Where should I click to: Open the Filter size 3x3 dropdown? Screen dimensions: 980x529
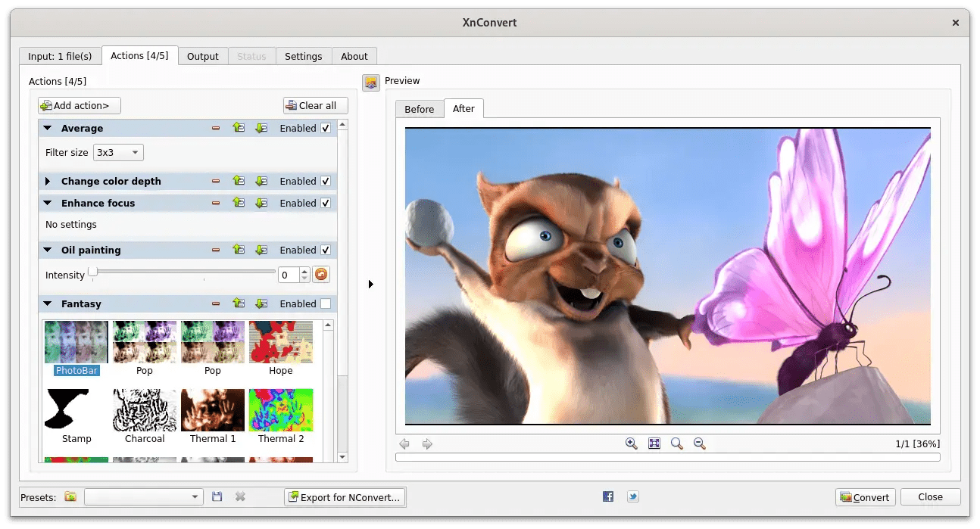[x=118, y=153]
